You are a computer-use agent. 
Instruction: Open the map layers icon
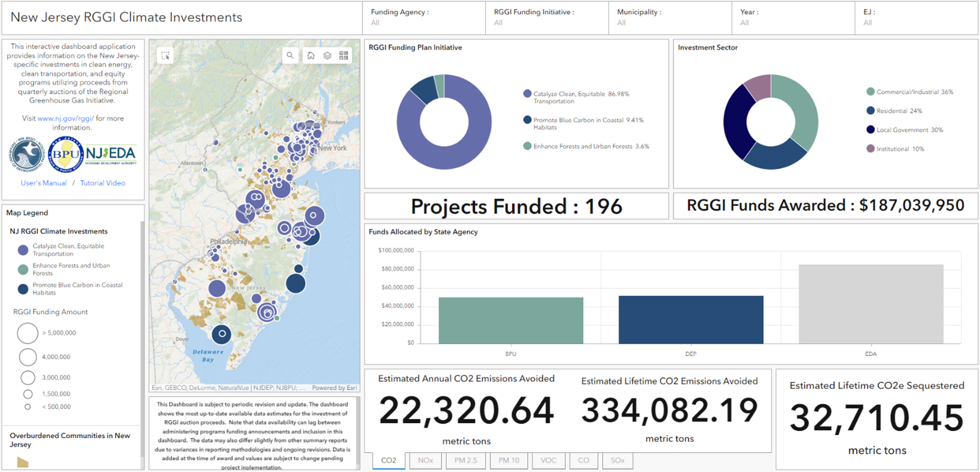pos(327,55)
